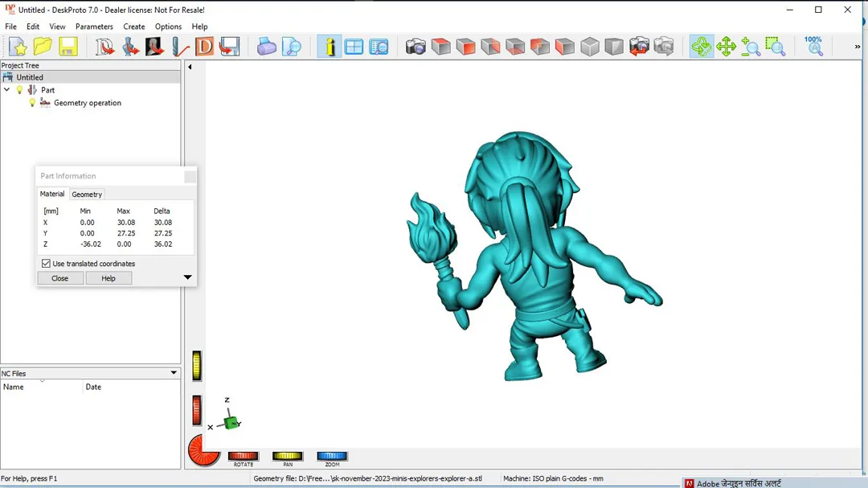Image resolution: width=868 pixels, height=488 pixels.
Task: Click the camera with red back arrow icon
Action: pos(639,47)
